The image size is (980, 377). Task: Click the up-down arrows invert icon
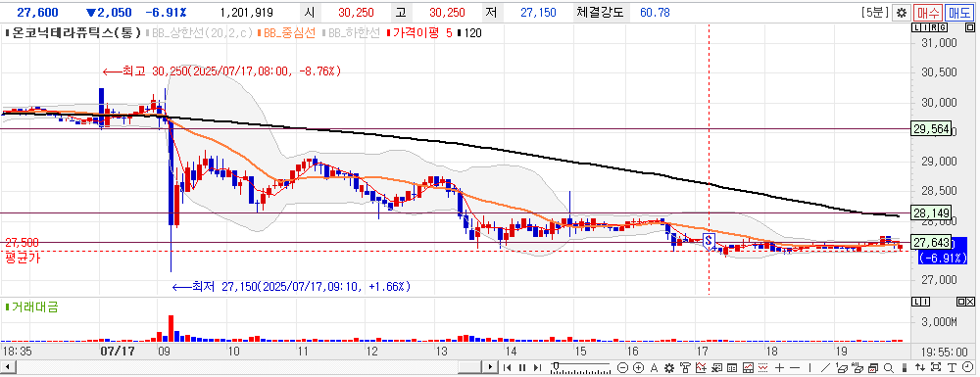(919, 367)
